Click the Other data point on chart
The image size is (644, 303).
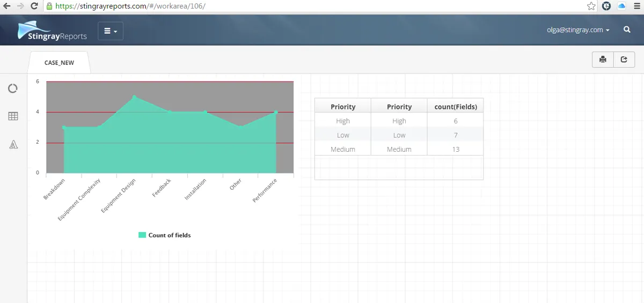click(240, 127)
